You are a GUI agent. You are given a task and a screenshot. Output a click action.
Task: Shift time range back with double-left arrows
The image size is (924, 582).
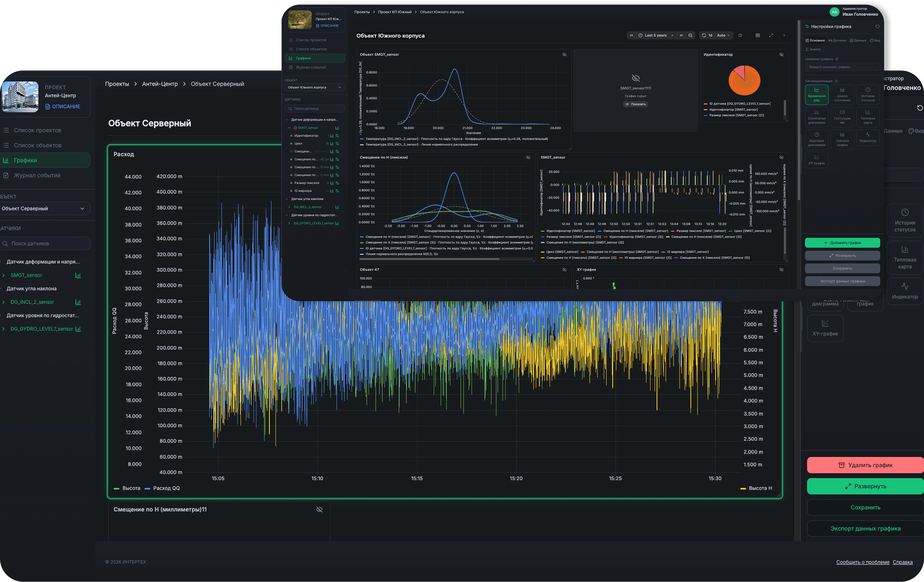tap(631, 35)
